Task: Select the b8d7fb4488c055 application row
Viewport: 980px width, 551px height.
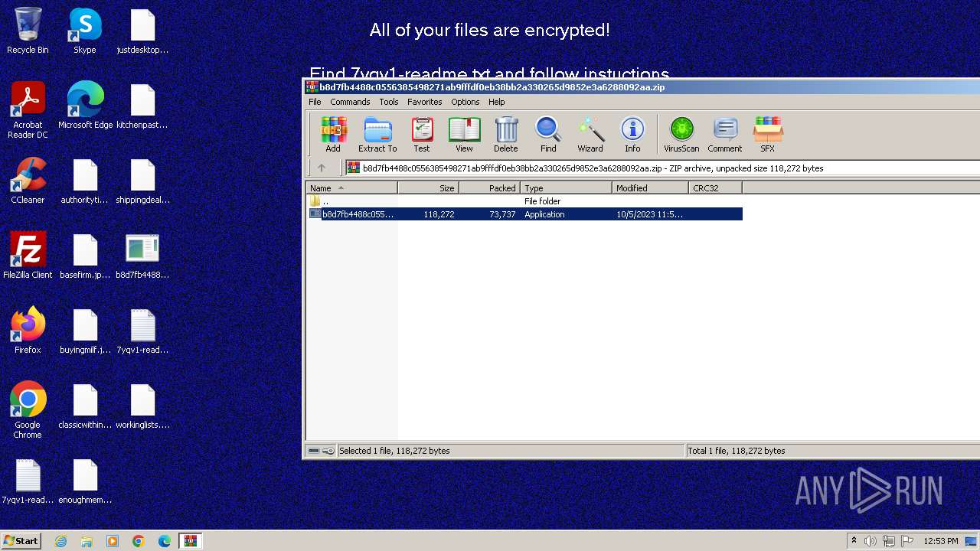Action: coord(524,214)
